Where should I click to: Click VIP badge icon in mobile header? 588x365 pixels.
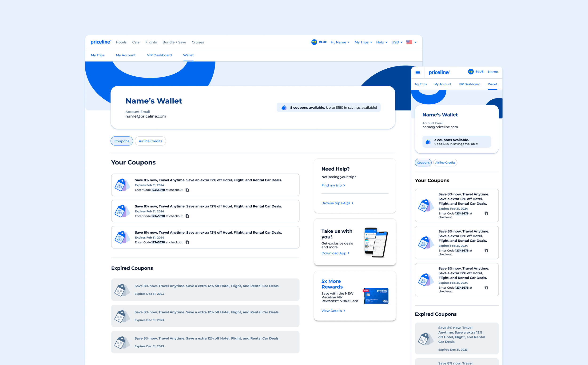471,72
